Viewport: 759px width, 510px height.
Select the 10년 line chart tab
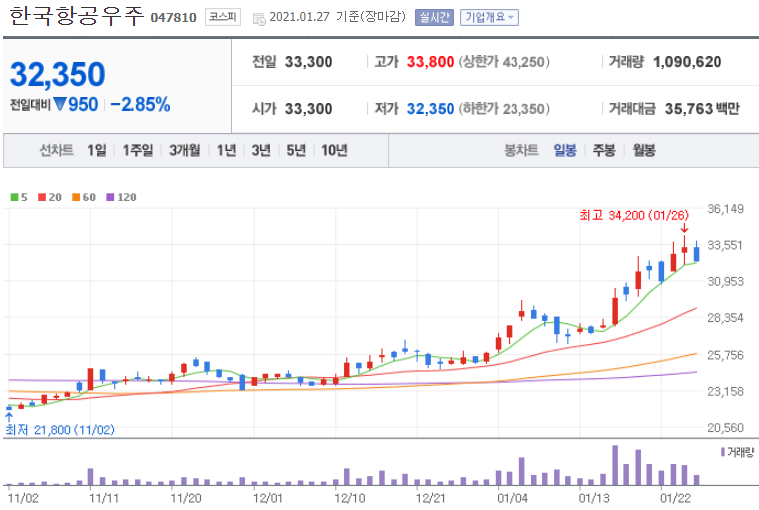click(x=334, y=150)
